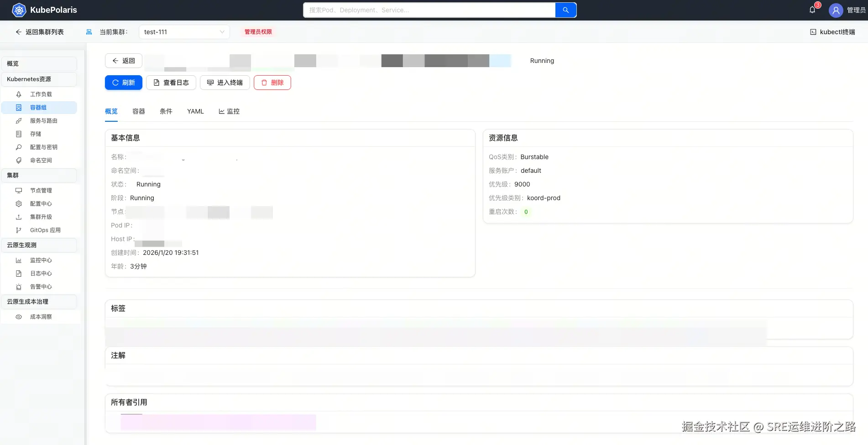Screen dimensions: 868x445
Task: Focus the Pod/Deployment/Service search field
Action: (429, 10)
